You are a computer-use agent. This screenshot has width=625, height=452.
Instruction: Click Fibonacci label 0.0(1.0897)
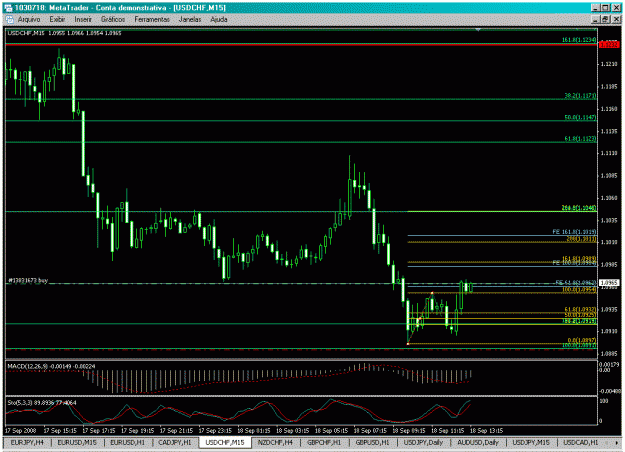pos(582,340)
